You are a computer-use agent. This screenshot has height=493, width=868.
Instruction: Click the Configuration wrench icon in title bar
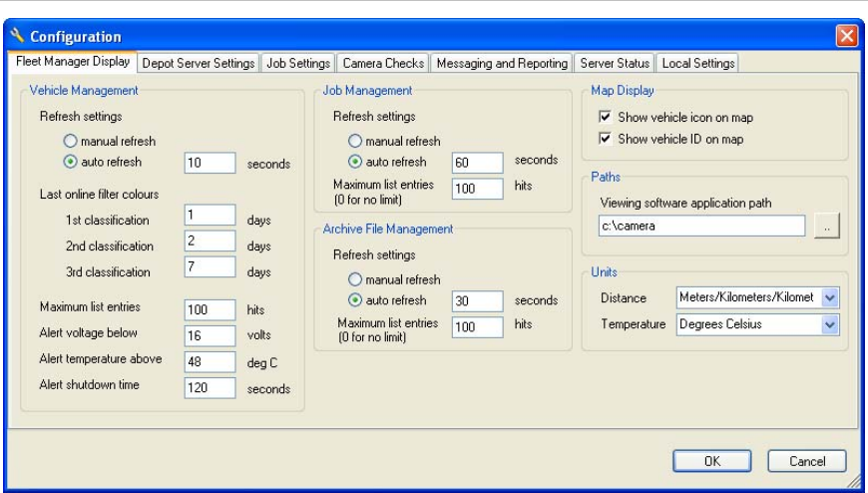click(x=17, y=36)
